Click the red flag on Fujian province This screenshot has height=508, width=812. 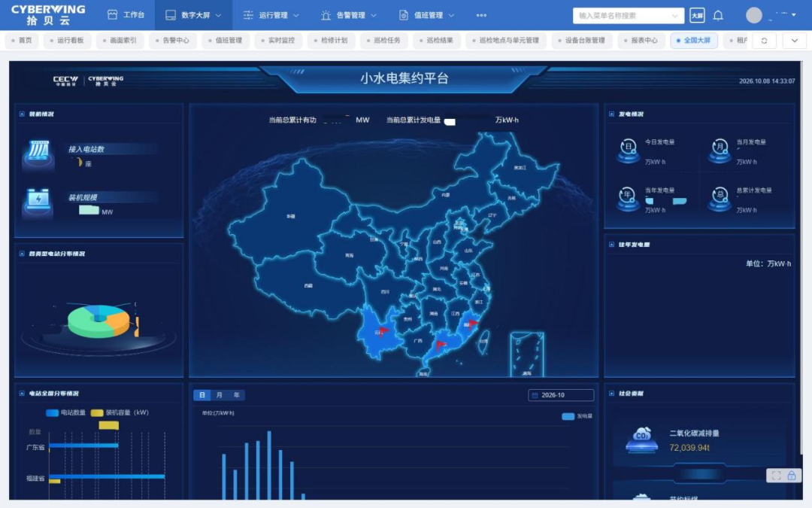tap(473, 324)
